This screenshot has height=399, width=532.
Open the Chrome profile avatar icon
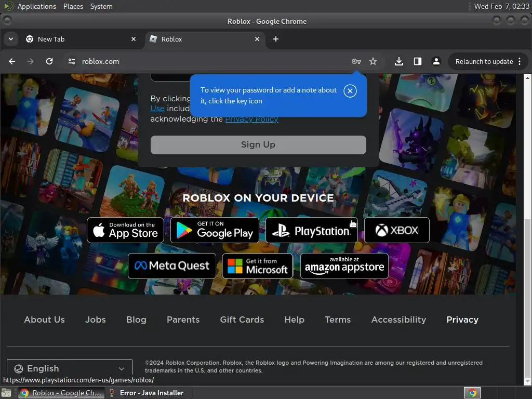tap(436, 61)
